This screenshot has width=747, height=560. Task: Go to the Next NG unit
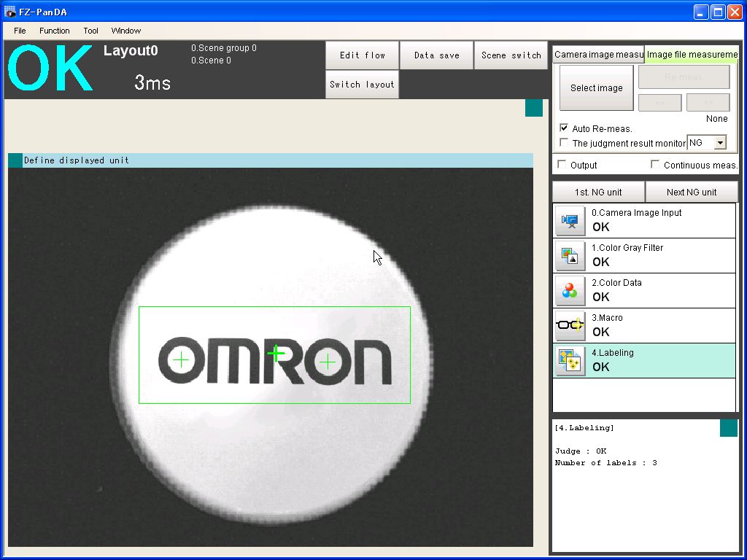(x=692, y=192)
